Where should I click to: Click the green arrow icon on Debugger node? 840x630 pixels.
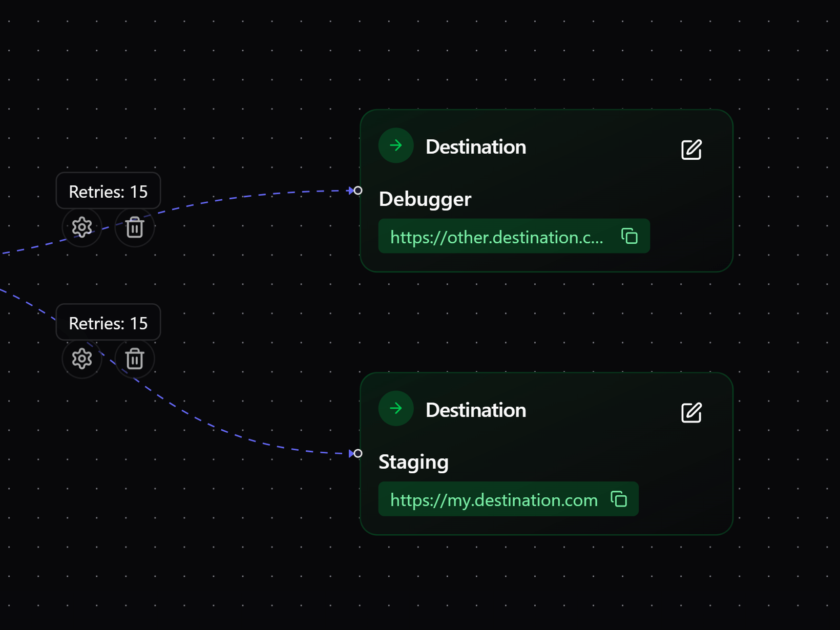[395, 145]
